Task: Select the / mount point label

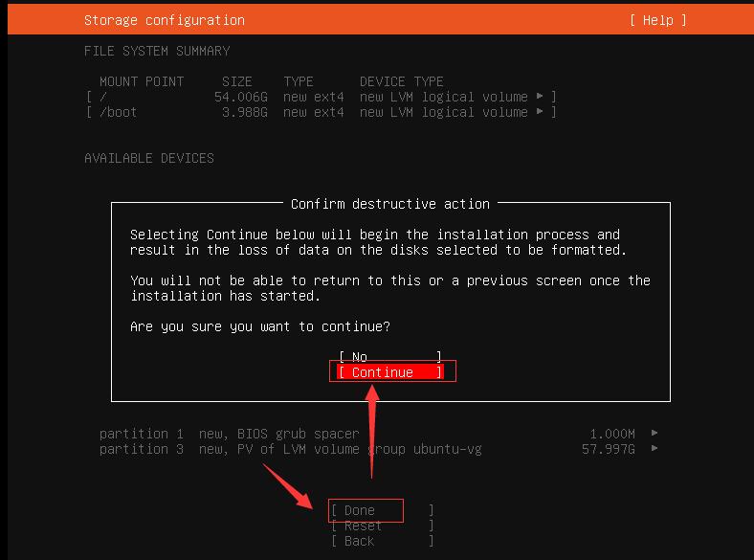Action: pyautogui.click(x=103, y=97)
